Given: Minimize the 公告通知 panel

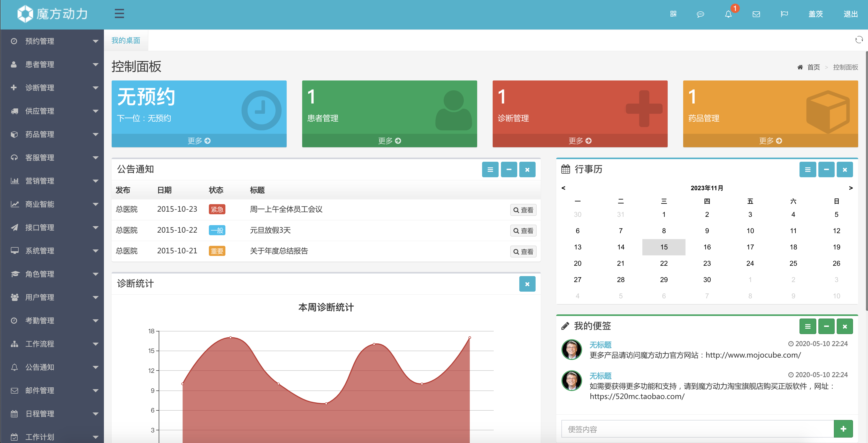Looking at the screenshot, I should (509, 169).
